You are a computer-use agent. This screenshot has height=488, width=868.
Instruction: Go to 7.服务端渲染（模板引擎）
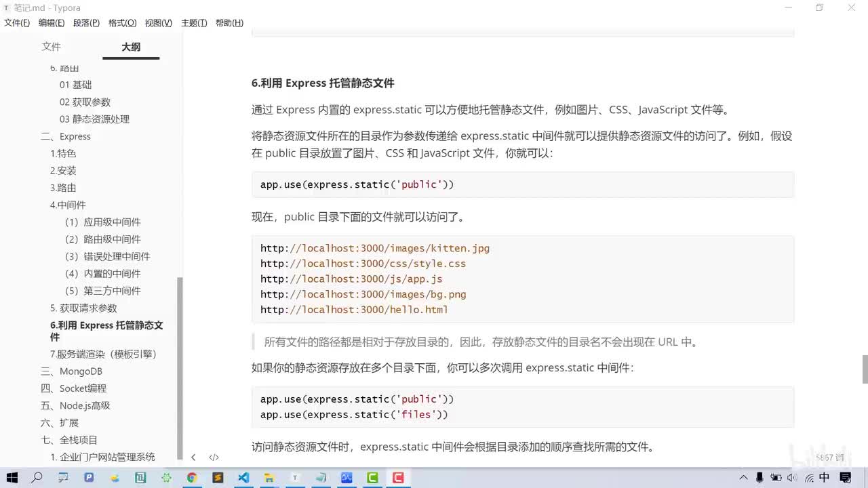104,354
